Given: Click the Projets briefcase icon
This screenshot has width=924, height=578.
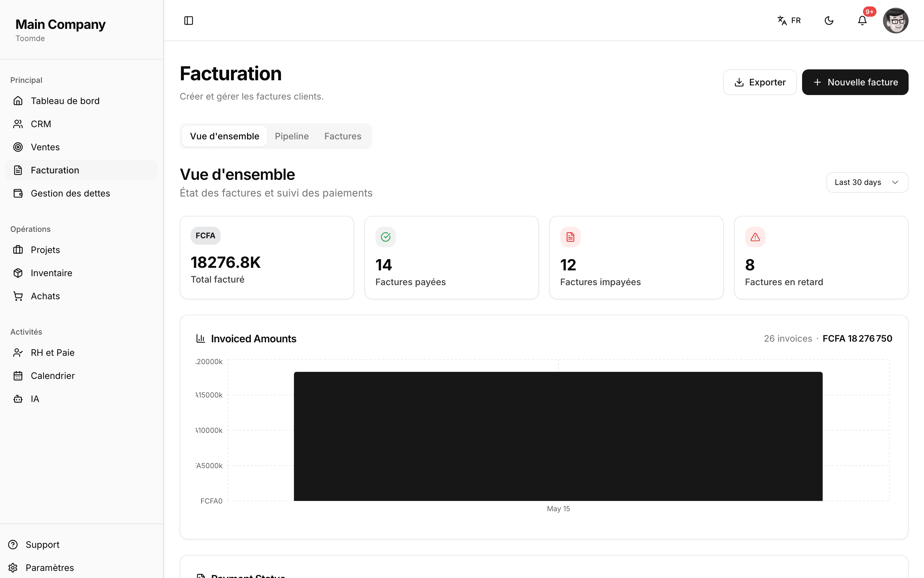Looking at the screenshot, I should coord(18,250).
